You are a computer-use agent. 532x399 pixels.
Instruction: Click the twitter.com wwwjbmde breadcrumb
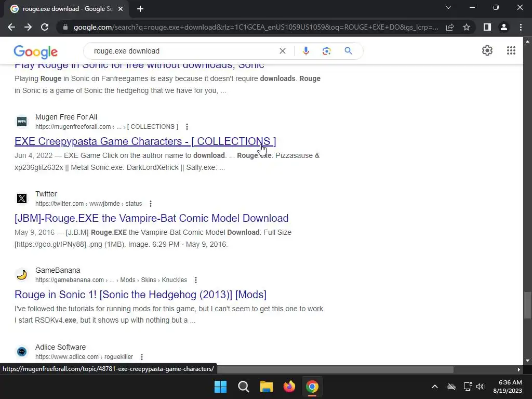88,204
